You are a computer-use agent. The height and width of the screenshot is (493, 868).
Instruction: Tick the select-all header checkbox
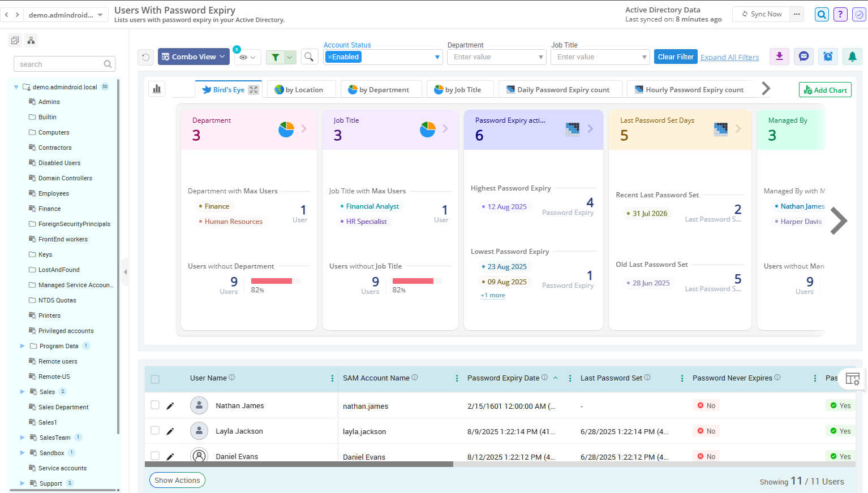coord(155,379)
